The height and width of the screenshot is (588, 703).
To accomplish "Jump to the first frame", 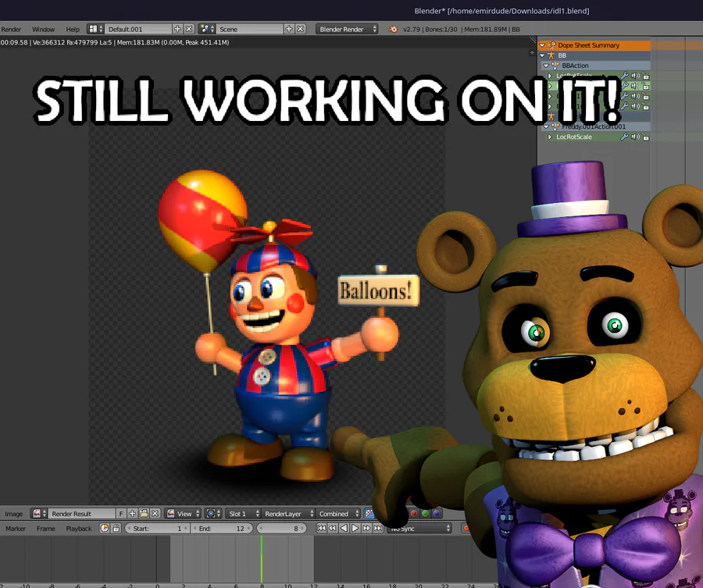I will pos(322,529).
